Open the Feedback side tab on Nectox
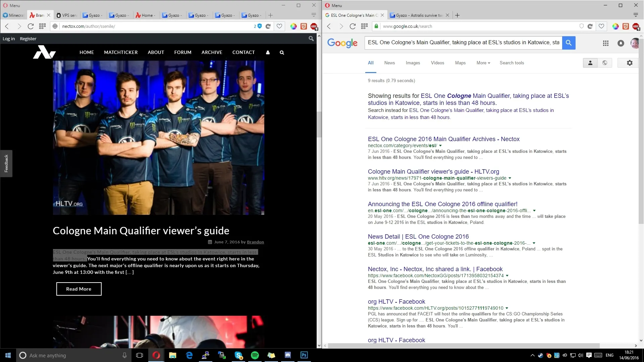644x362 pixels. (6, 164)
